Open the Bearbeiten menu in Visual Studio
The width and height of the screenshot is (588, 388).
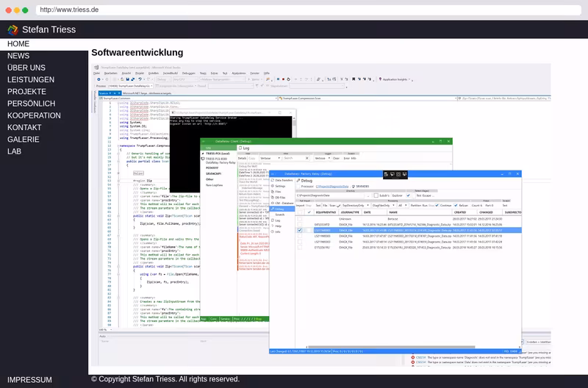111,73
